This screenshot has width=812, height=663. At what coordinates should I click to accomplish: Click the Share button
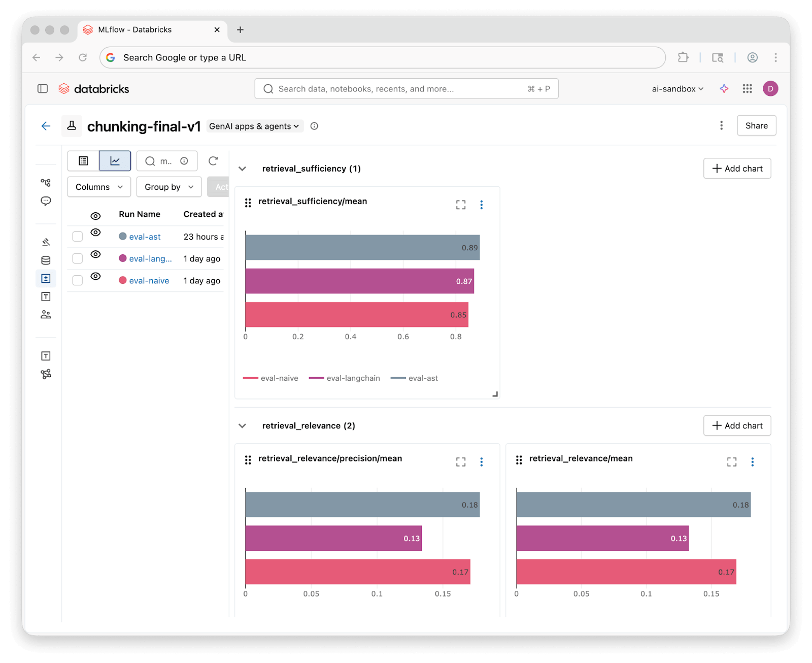tap(756, 126)
